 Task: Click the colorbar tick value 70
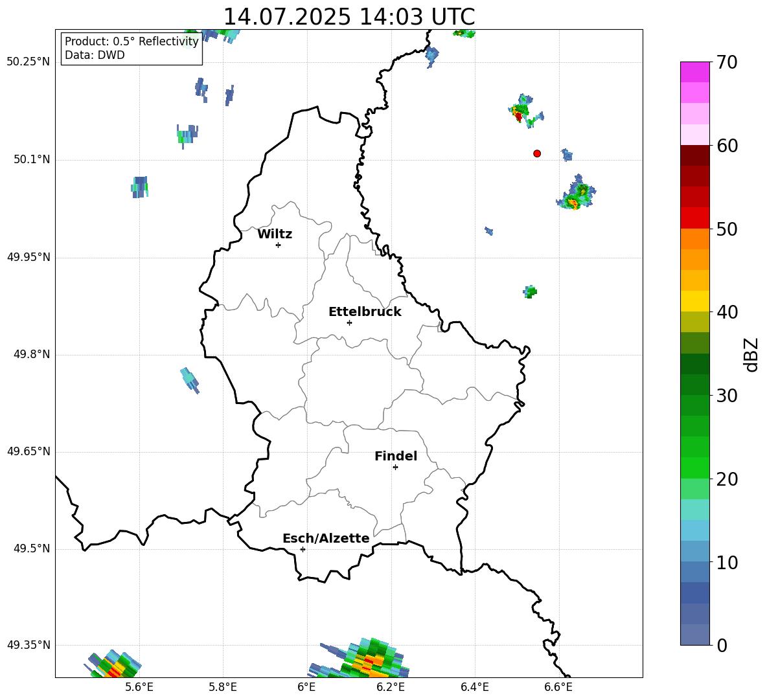pyautogui.click(x=727, y=62)
